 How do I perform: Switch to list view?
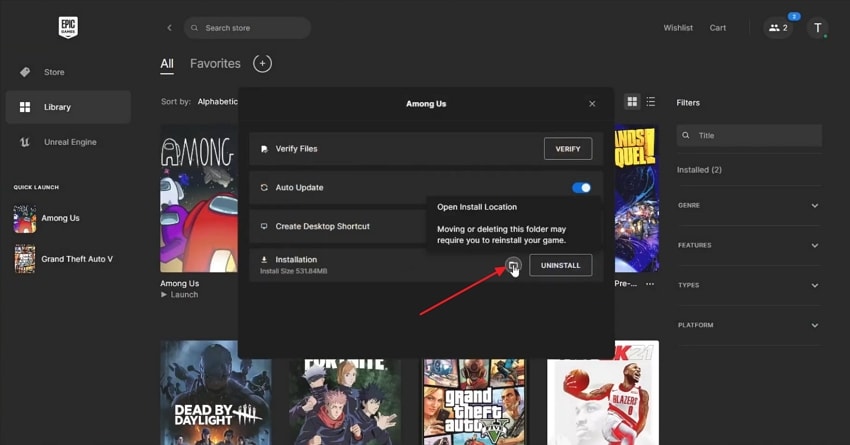tap(651, 102)
